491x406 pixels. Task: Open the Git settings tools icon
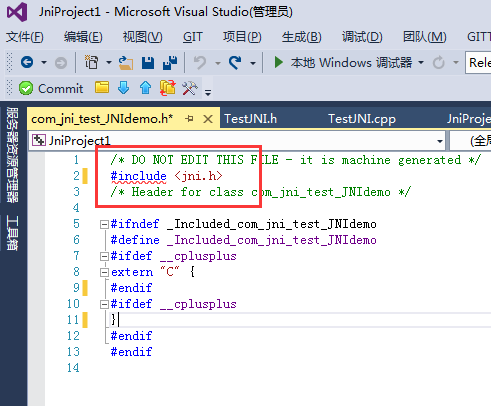pyautogui.click(x=190, y=88)
